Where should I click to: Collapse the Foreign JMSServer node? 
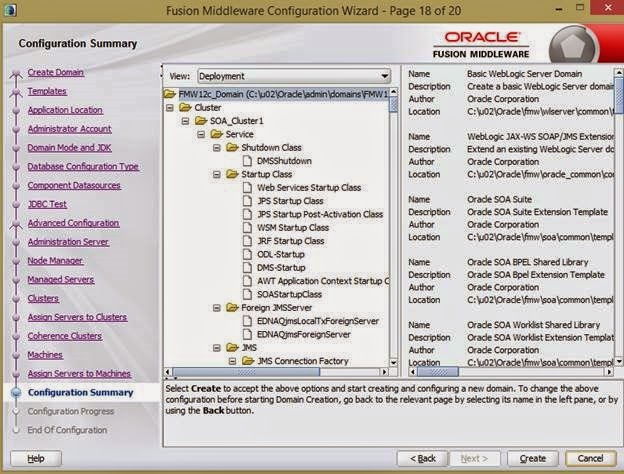coord(216,308)
